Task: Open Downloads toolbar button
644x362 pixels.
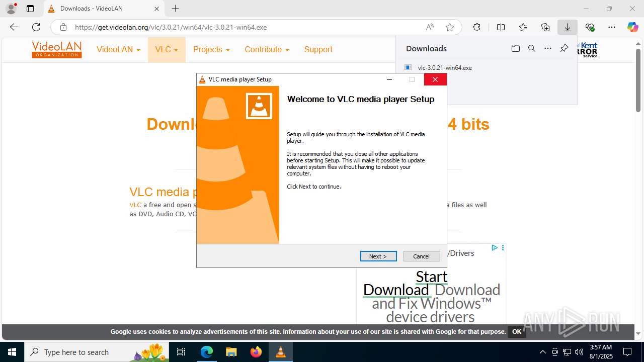Action: (568, 27)
